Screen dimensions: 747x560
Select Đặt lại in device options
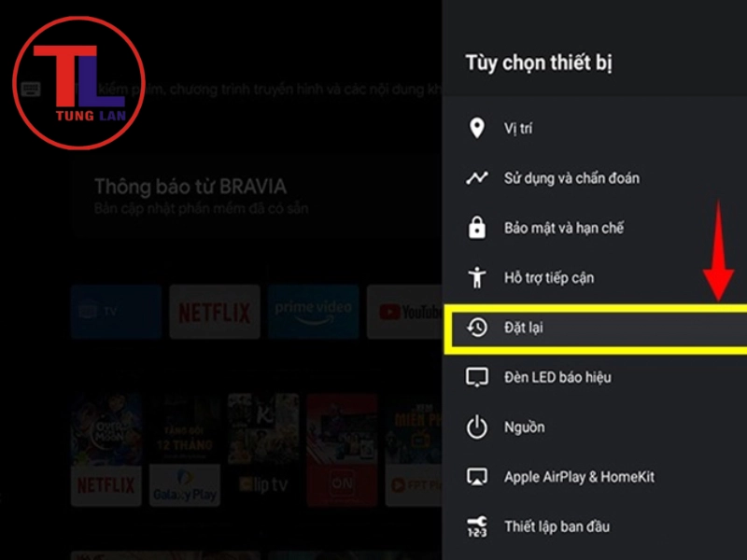pyautogui.click(x=596, y=329)
